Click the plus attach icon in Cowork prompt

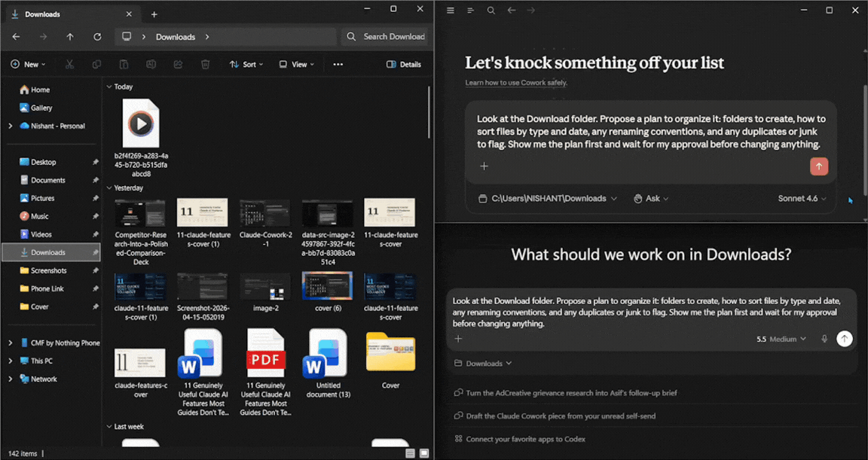tap(484, 166)
